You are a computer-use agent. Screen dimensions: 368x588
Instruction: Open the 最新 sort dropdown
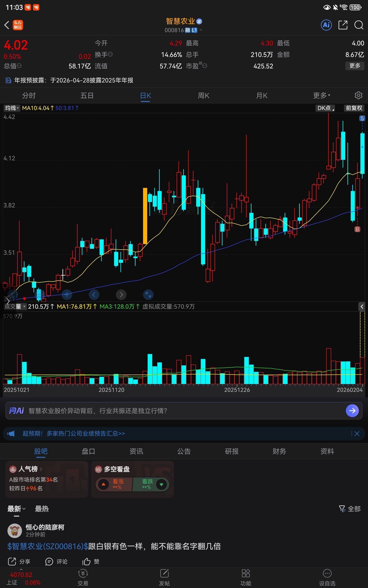[x=16, y=509]
